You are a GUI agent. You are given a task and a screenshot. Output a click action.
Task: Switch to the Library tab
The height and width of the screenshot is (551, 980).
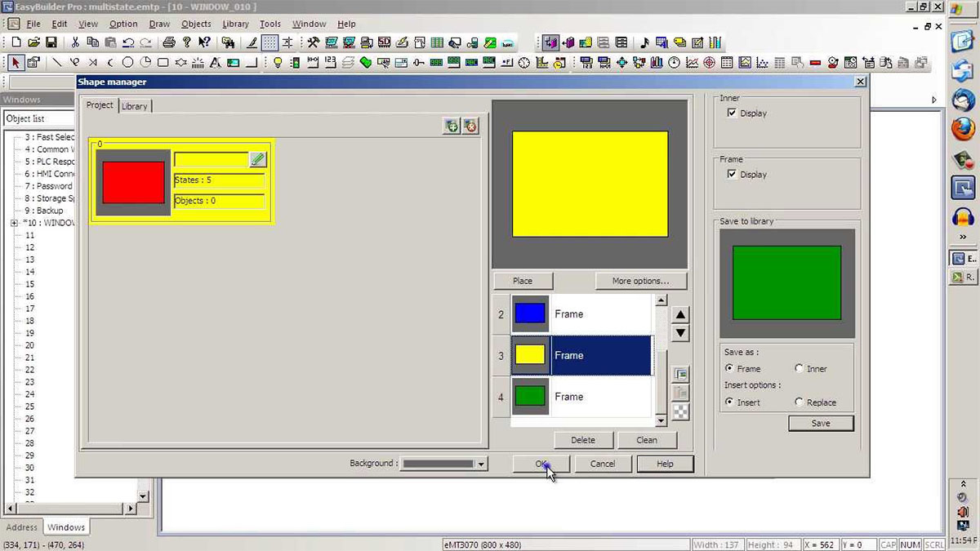(135, 106)
